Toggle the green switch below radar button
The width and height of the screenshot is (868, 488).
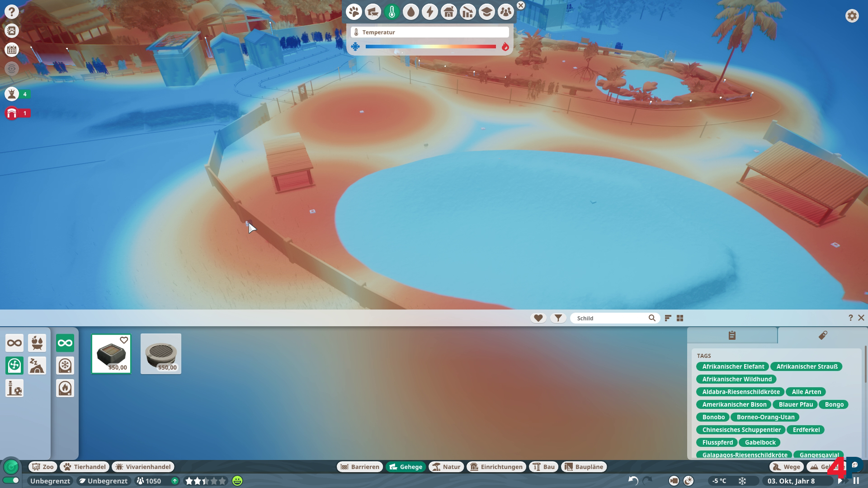pyautogui.click(x=11, y=480)
